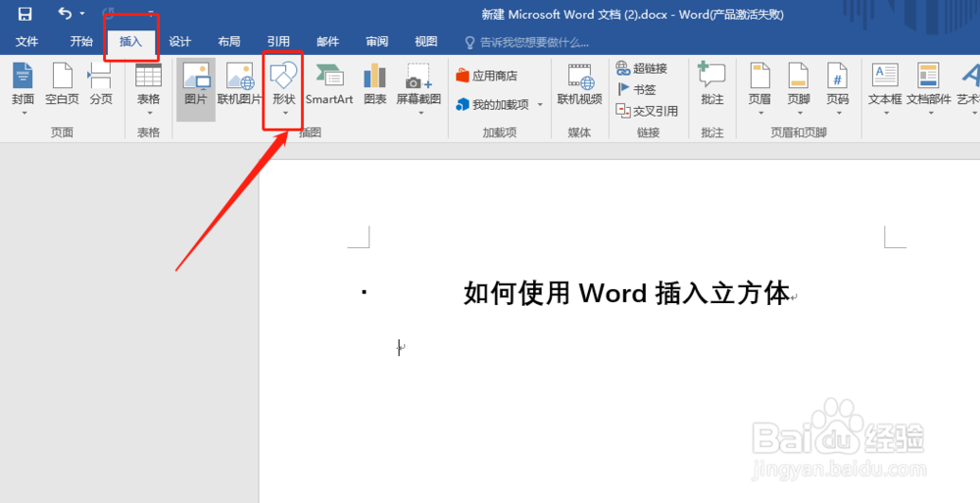Add a comment with 批注
This screenshot has height=503, width=980.
point(711,83)
